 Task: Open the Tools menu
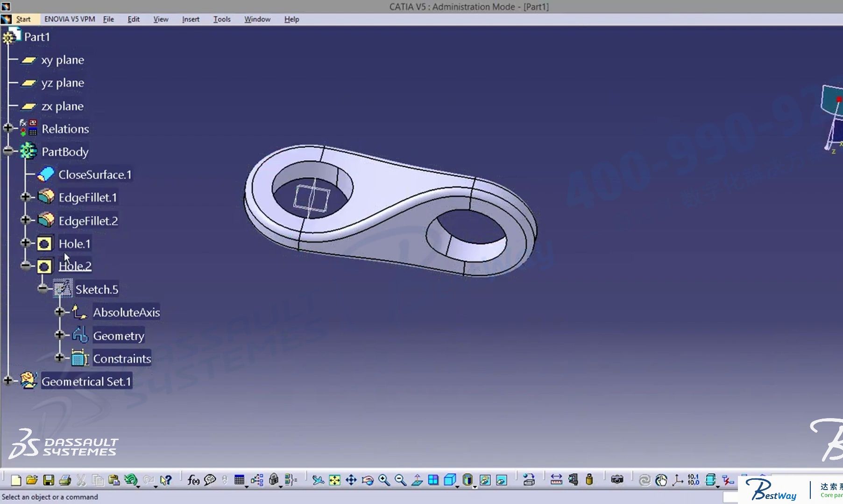click(222, 19)
